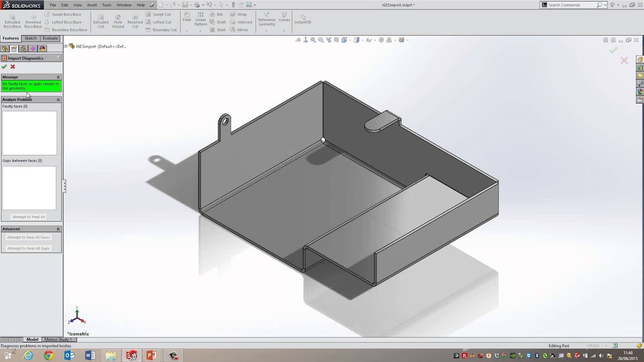This screenshot has height=362, width=644.
Task: Open the PropertyManager tab icon
Action: pyautogui.click(x=14, y=49)
